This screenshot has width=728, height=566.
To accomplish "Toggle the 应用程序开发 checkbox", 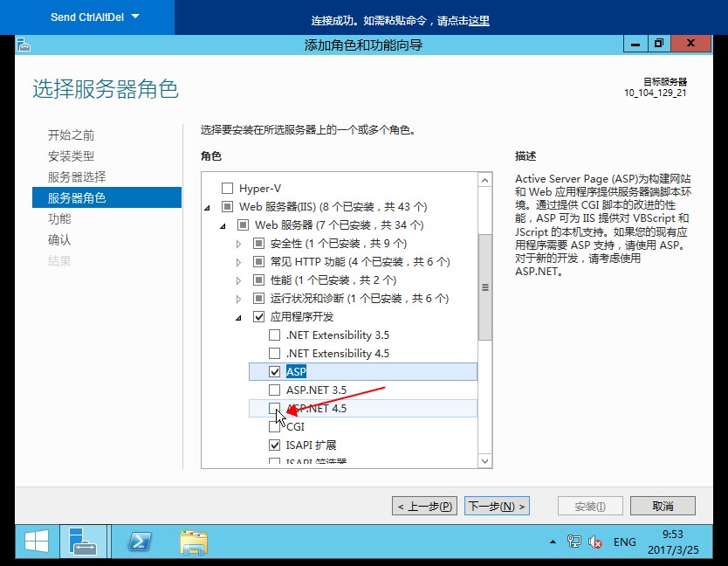I will [258, 316].
